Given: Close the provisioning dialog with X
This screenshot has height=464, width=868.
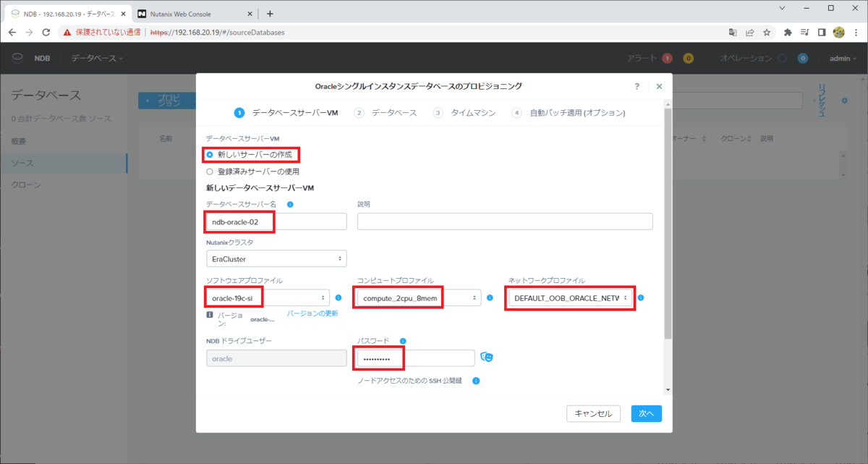Looking at the screenshot, I should (659, 86).
